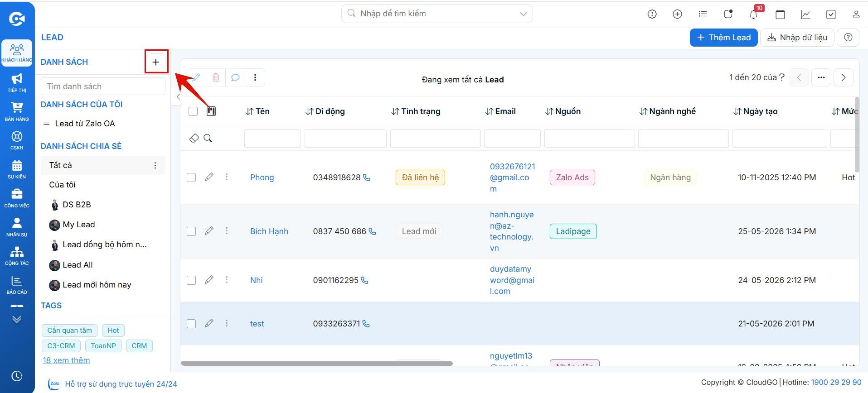Open the Cộng tác sidebar module
868x393 pixels.
[17, 256]
